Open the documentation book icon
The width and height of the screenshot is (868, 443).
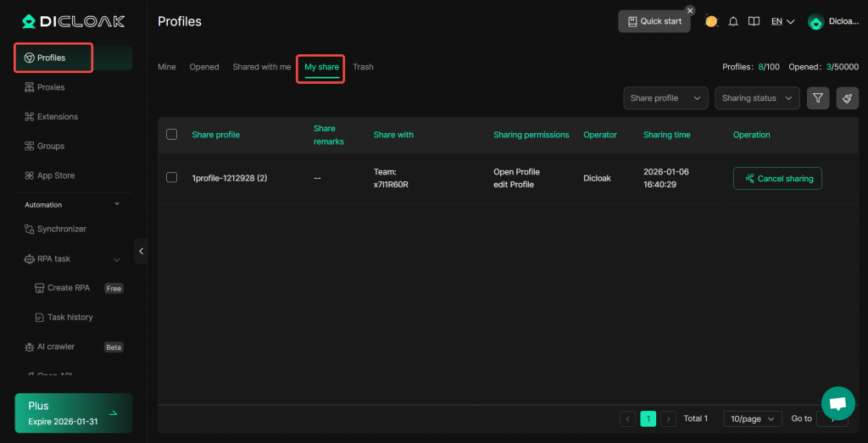(754, 21)
